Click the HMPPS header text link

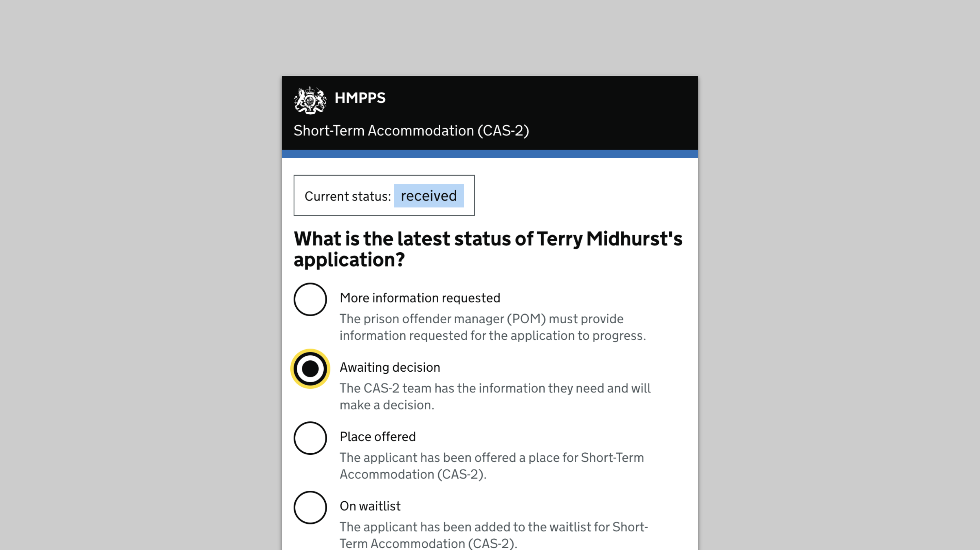[360, 98]
